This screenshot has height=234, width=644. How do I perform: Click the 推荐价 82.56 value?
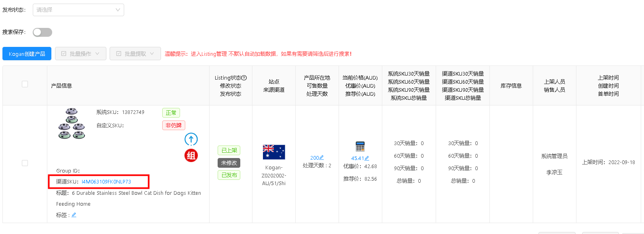point(370,179)
